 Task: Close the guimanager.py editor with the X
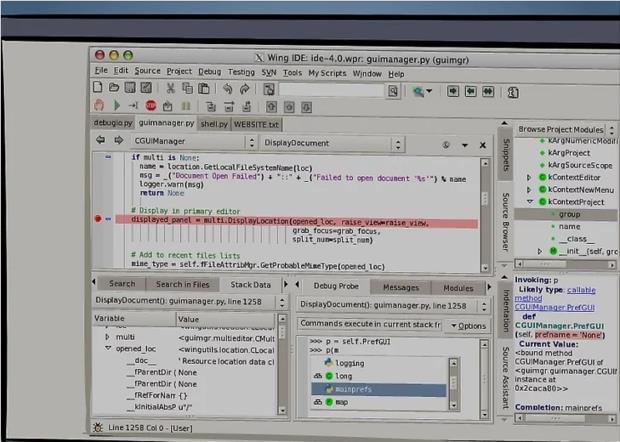483,145
